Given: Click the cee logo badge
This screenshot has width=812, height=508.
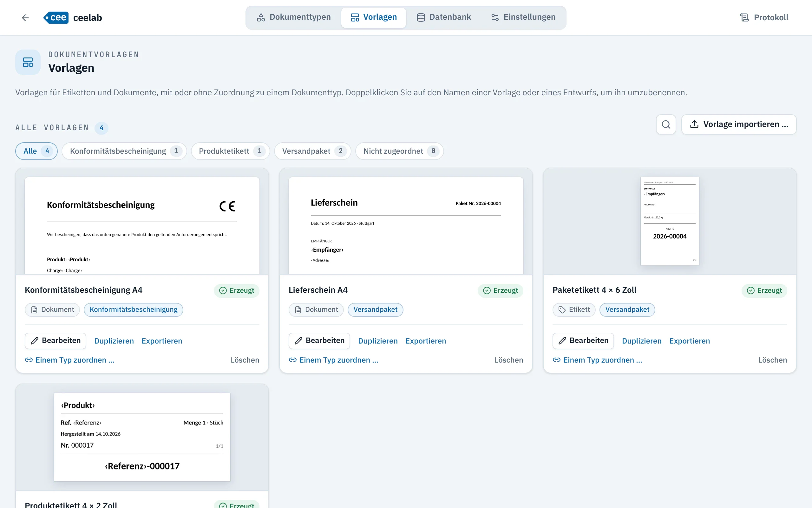Looking at the screenshot, I should tap(56, 17).
